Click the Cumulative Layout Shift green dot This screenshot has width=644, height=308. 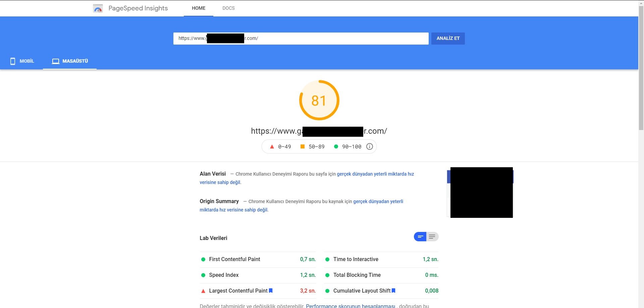click(327, 291)
